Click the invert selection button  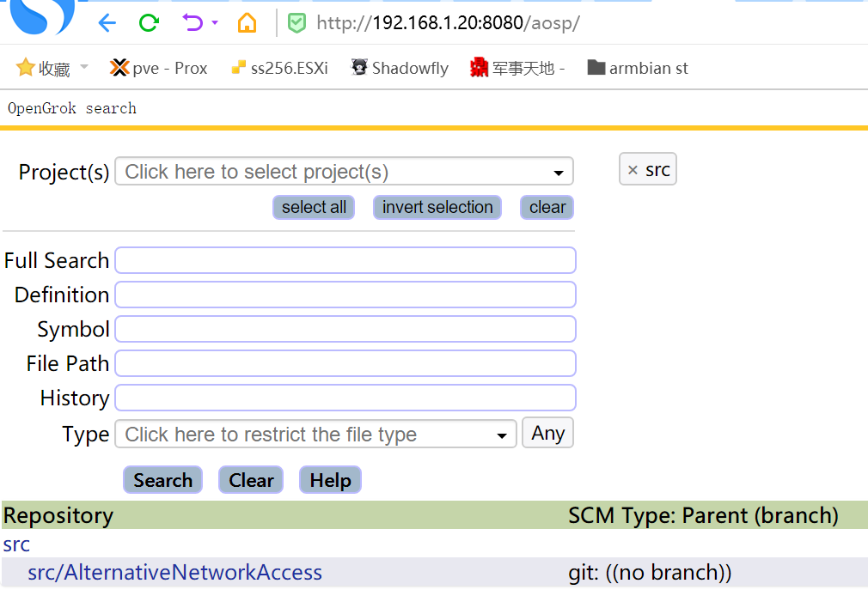click(437, 208)
